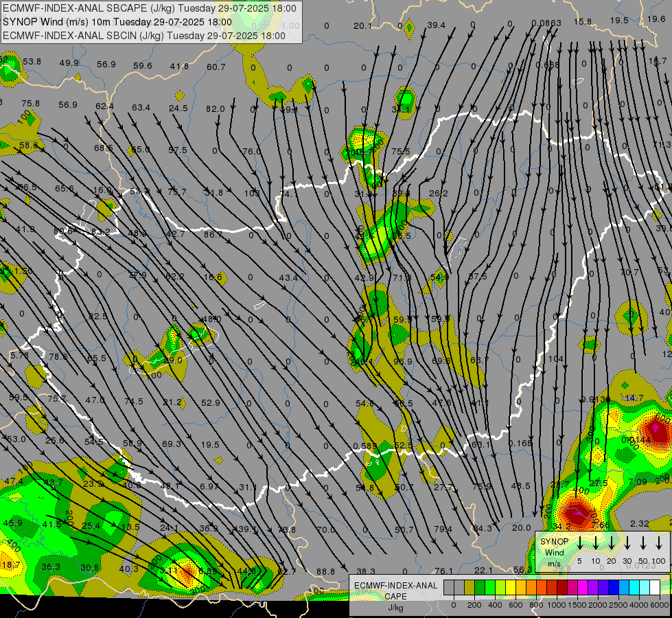The width and height of the screenshot is (672, 618).
Task: Click the map value 39.4 at the top
Action: [x=437, y=25]
